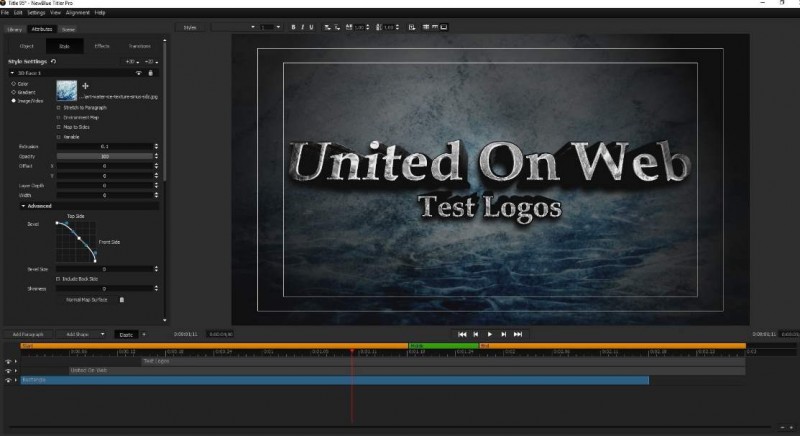Step forward one frame
The width and height of the screenshot is (800, 436).
pyautogui.click(x=504, y=334)
